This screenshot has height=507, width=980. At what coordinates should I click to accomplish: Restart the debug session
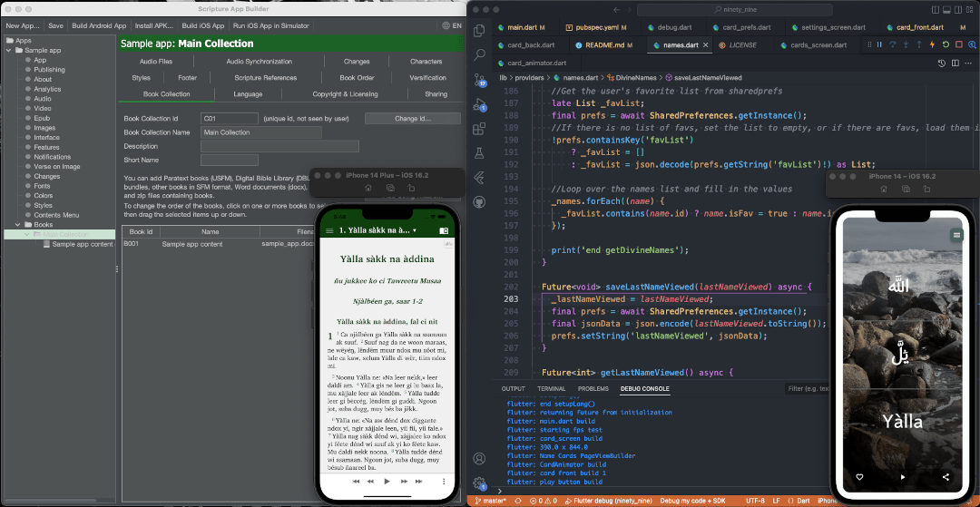(945, 45)
